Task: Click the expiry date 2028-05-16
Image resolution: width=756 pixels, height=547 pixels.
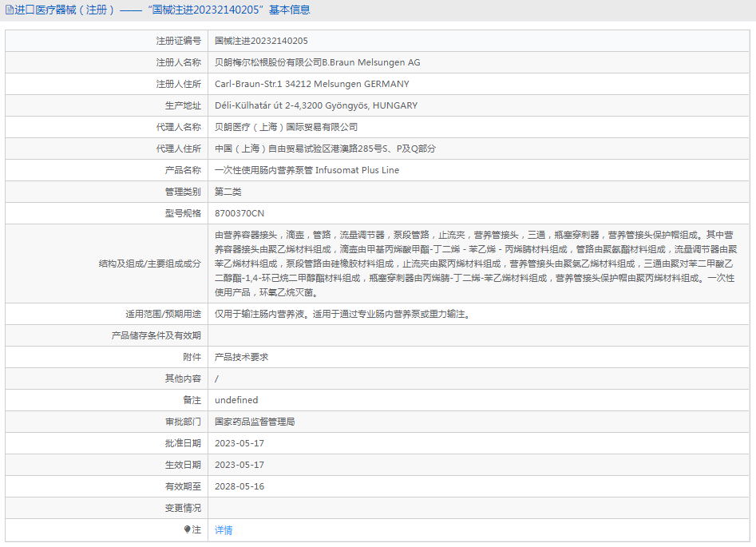Action: (239, 486)
